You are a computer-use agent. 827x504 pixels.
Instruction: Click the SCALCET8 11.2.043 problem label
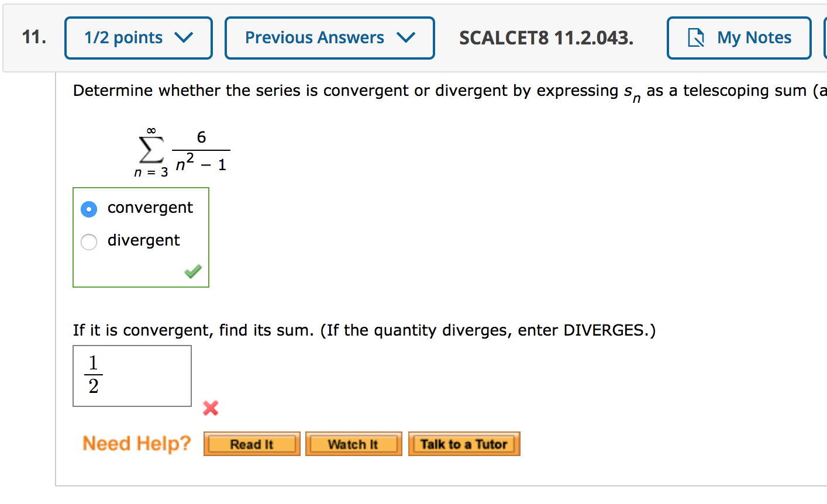point(546,37)
